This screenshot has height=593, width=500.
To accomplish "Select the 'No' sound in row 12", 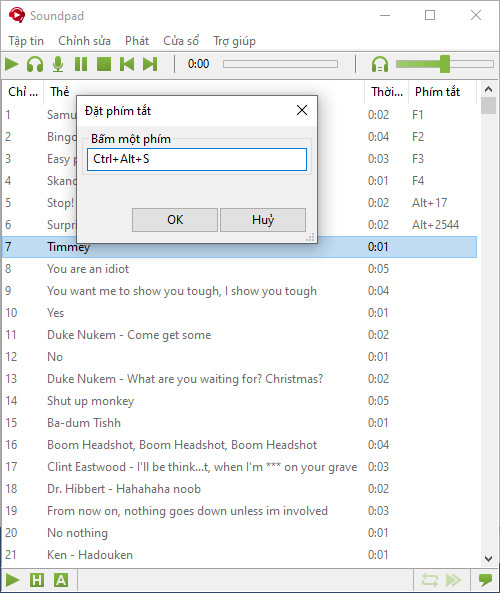I will (239, 357).
